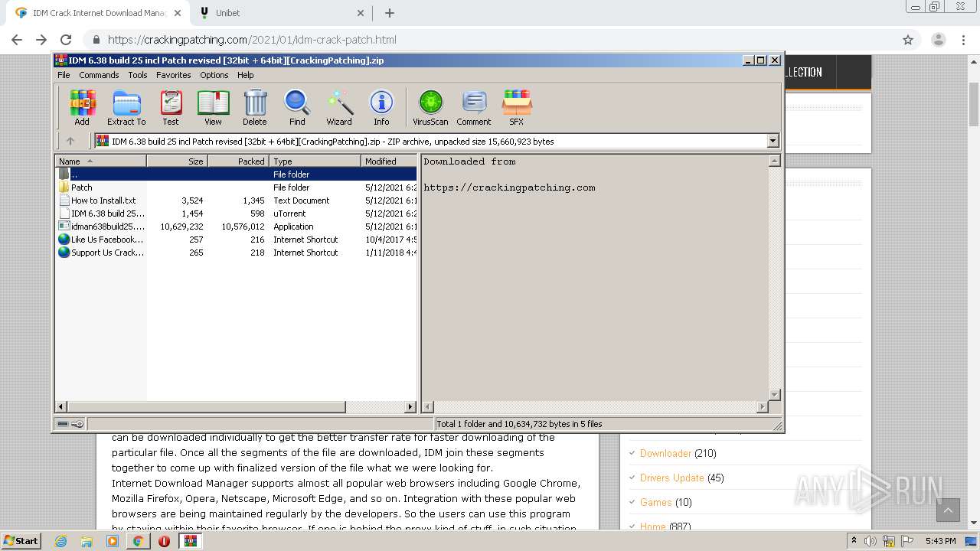Click the Extract To toolbar icon

click(126, 107)
